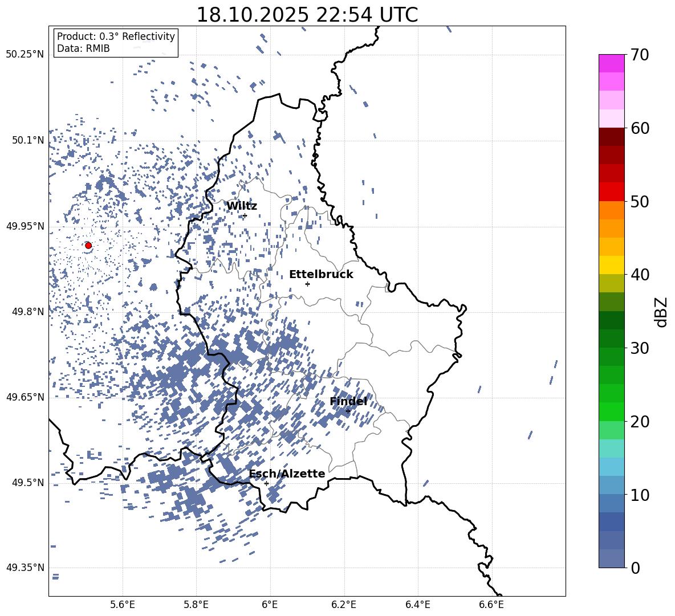Click the colorbar tick label 20
Viewport: 675px width, 616px height.
coord(640,422)
